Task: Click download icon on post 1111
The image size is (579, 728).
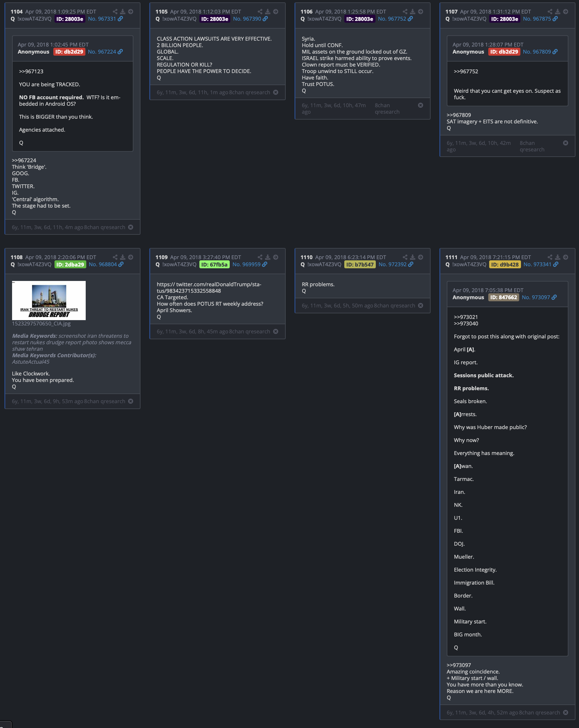Action: [558, 257]
